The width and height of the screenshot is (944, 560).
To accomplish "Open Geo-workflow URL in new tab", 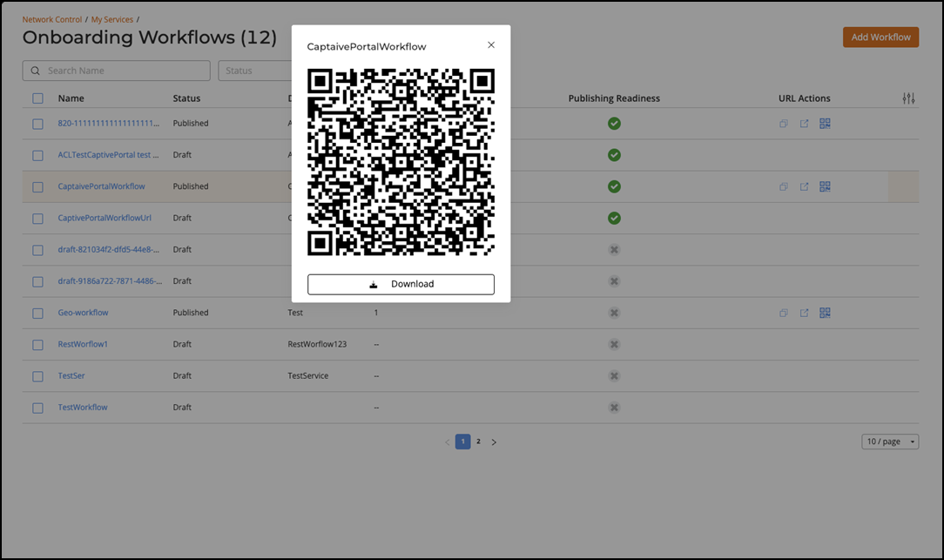I will [x=804, y=313].
